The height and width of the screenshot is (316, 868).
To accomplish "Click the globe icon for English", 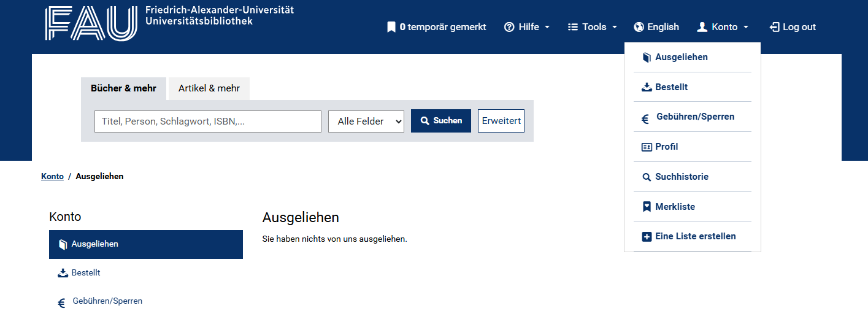I will click(639, 27).
